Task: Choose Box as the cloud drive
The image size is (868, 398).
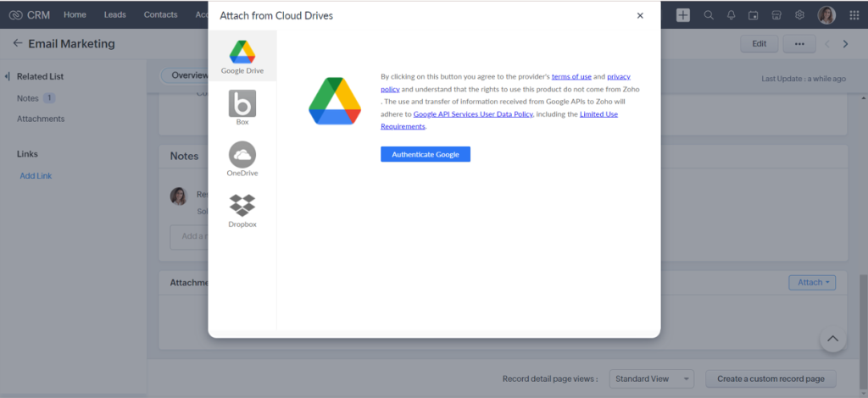Action: (242, 108)
